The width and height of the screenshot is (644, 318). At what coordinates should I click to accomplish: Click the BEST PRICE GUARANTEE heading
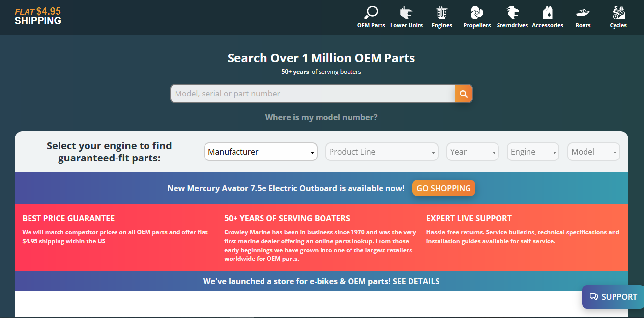[x=68, y=218]
